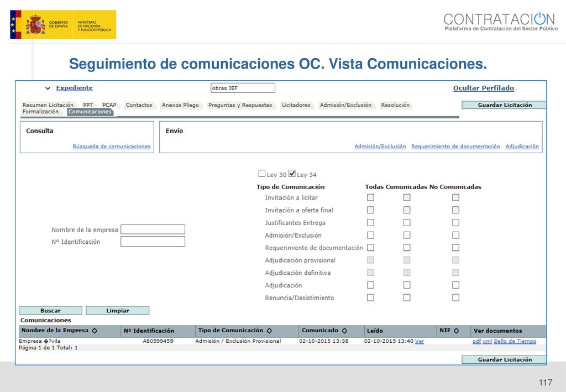Click 'Admisión / Exclusión Provisional' cell
Viewport: 566px width, 392px height.
pos(238,341)
